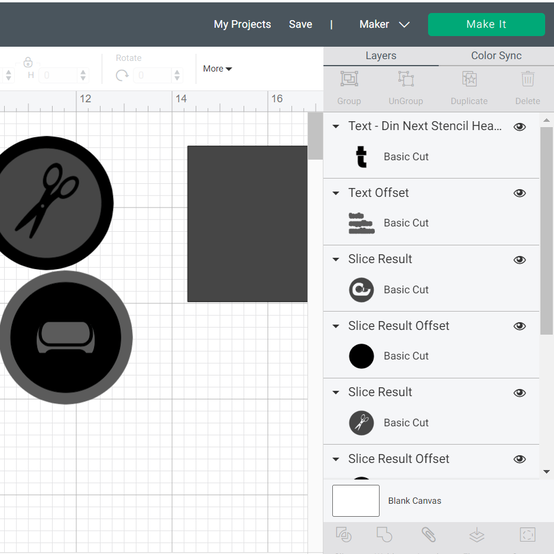
Task: Collapse the scissors Slice Result group arrow
Action: pyautogui.click(x=336, y=392)
